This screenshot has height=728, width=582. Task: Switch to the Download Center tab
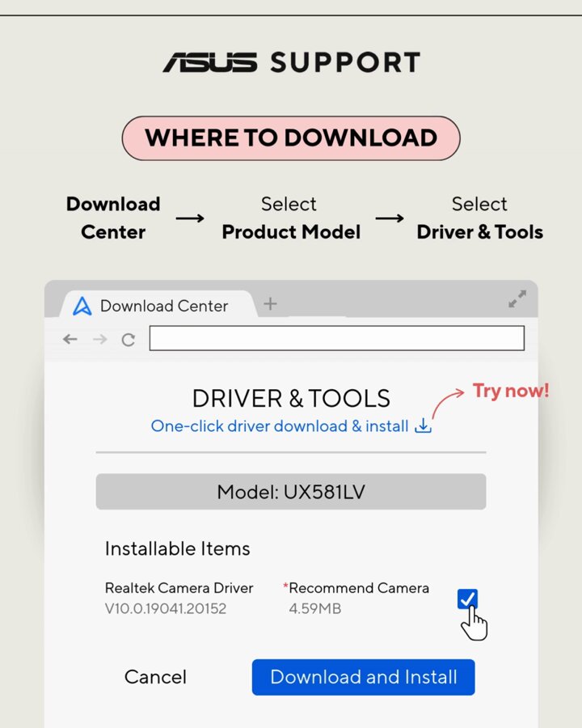(x=158, y=305)
